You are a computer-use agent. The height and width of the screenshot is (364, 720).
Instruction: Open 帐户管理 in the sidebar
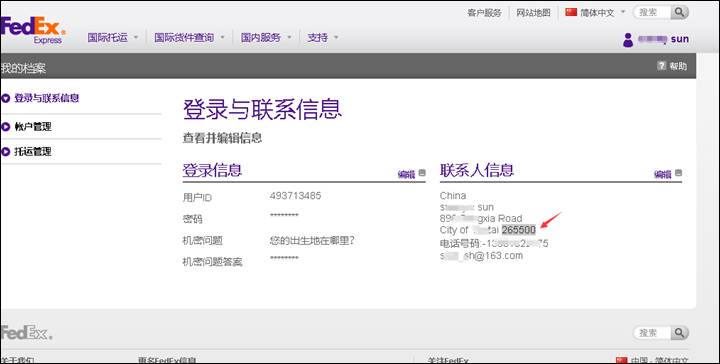[33, 127]
